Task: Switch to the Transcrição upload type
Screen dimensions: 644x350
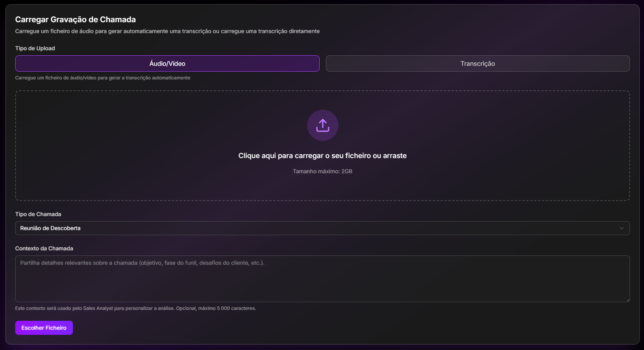Action: pyautogui.click(x=478, y=63)
